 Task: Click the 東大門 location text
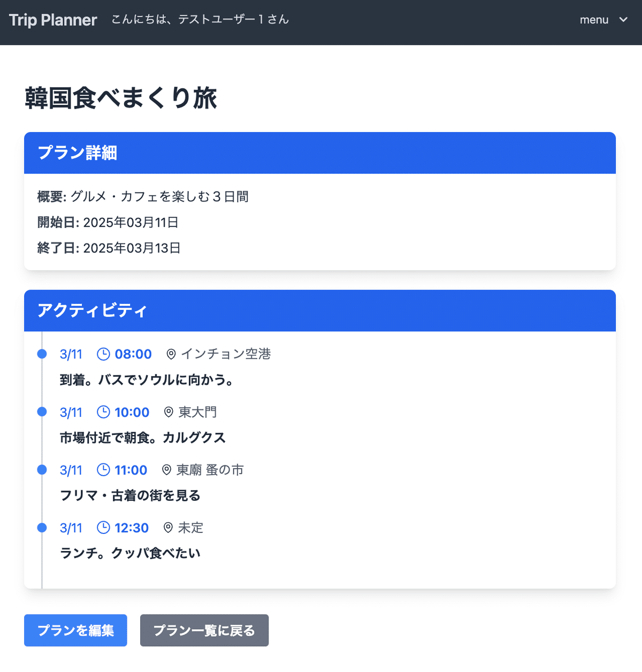point(197,412)
